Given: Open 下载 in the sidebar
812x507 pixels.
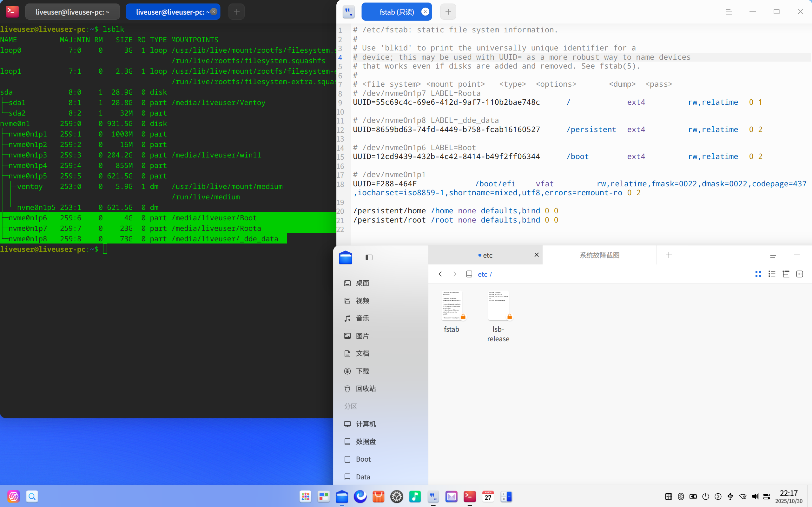Looking at the screenshot, I should coord(362,371).
